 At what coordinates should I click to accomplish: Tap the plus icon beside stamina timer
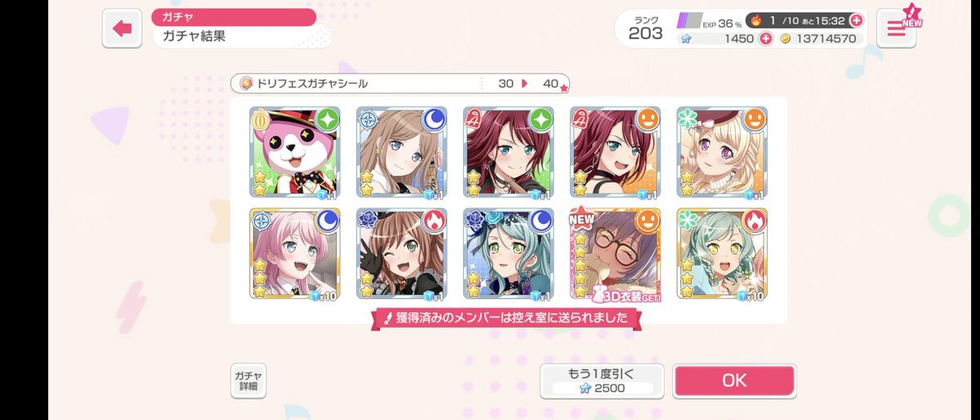856,20
